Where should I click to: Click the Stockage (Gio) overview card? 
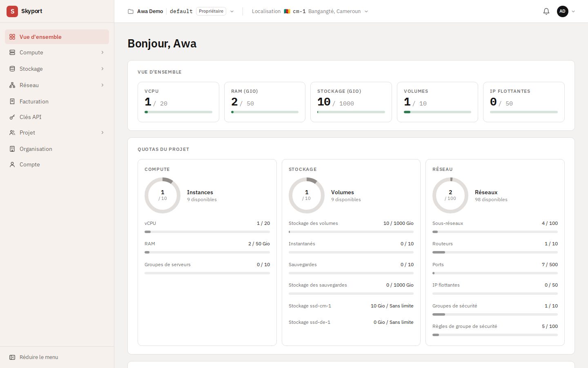351,102
